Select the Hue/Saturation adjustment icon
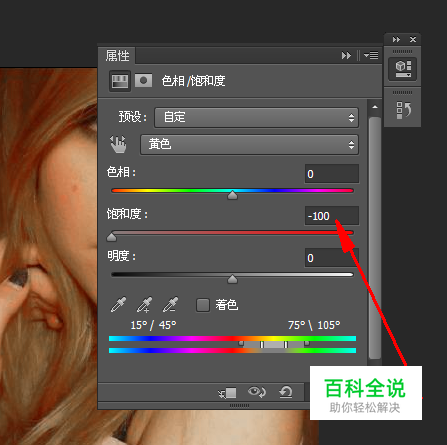Image resolution: width=447 pixels, height=445 pixels. click(120, 81)
